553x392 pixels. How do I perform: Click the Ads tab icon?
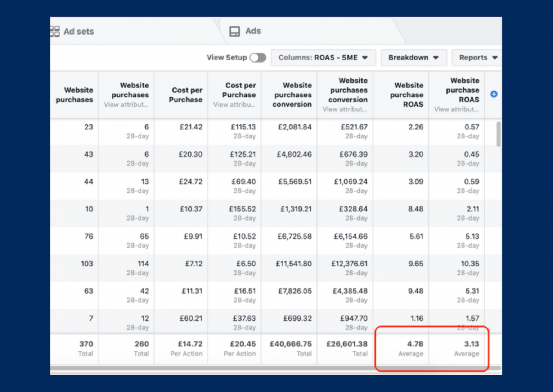tap(235, 31)
